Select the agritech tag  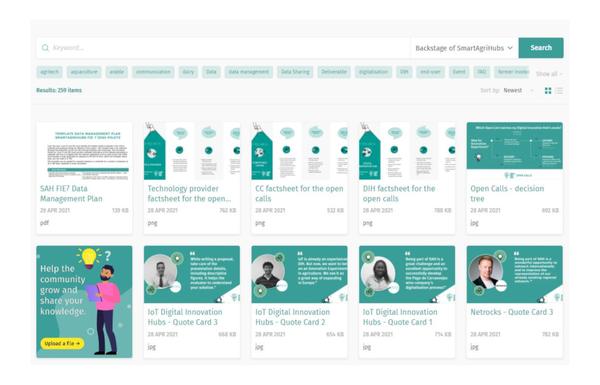49,72
